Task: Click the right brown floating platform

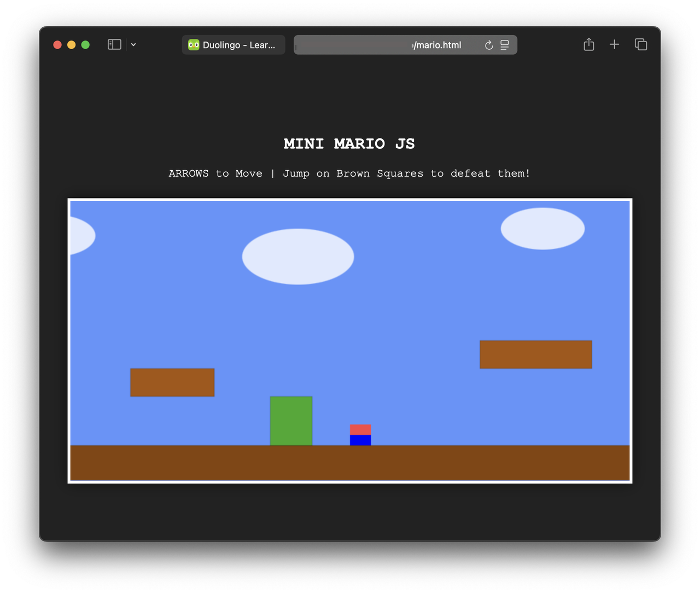Action: pos(536,354)
